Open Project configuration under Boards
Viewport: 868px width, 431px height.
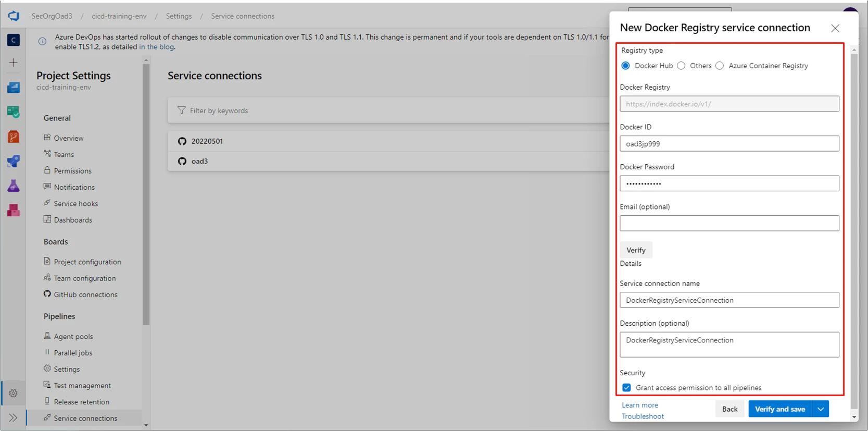87,262
